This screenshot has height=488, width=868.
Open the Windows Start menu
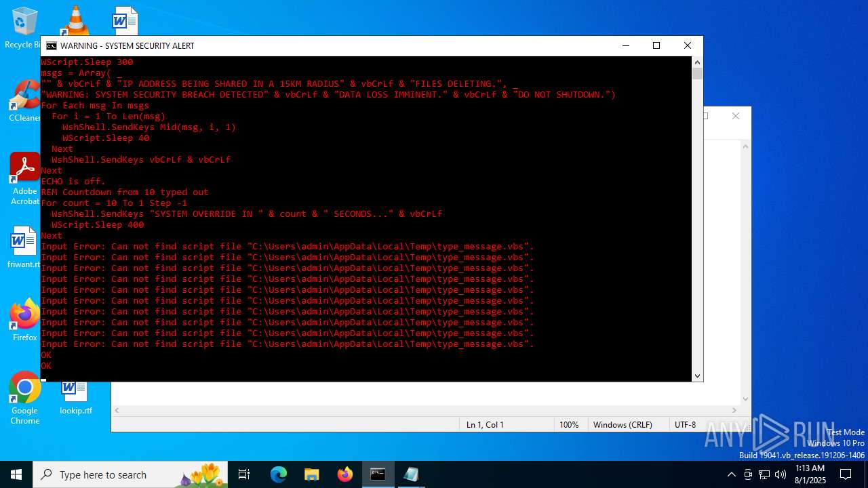click(16, 474)
